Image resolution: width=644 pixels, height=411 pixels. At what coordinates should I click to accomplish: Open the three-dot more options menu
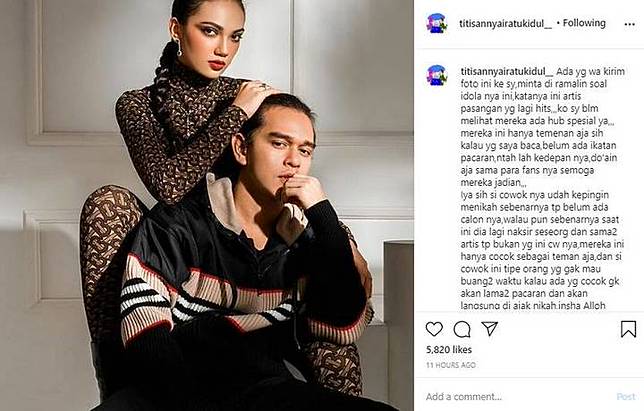pyautogui.click(x=630, y=24)
